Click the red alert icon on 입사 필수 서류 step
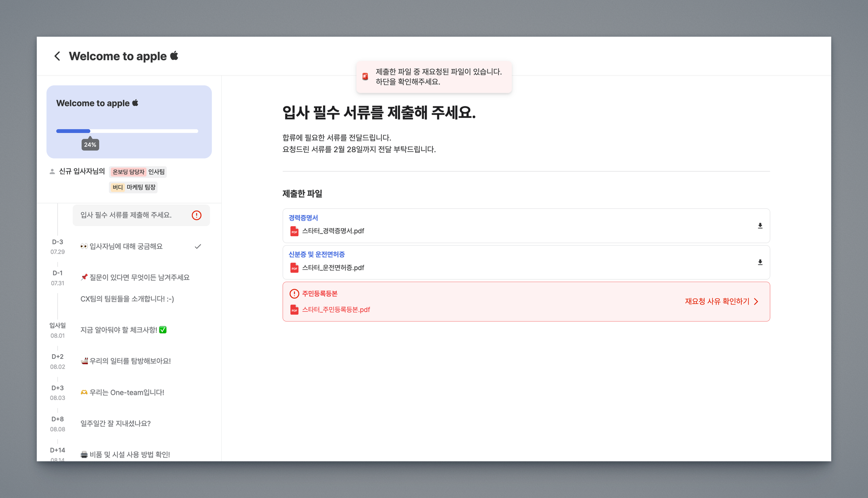Viewport: 868px width, 498px height. [x=197, y=215]
